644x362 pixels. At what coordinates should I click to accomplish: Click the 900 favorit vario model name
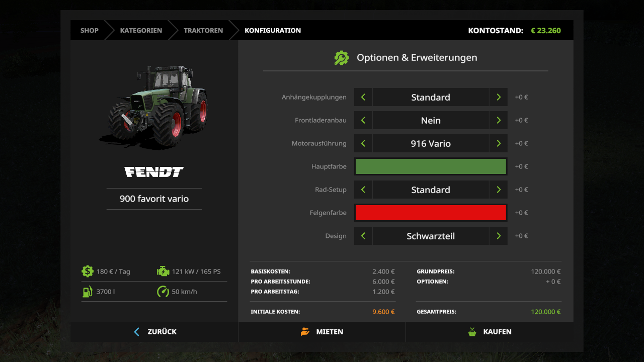154,199
